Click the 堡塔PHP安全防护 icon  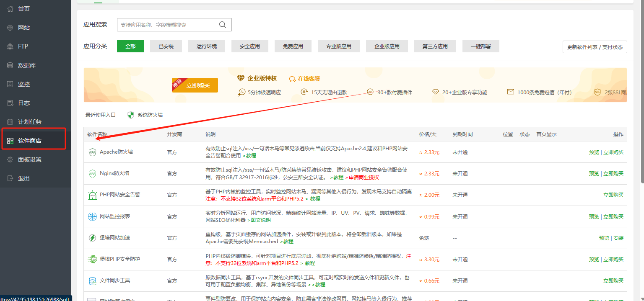tap(92, 259)
